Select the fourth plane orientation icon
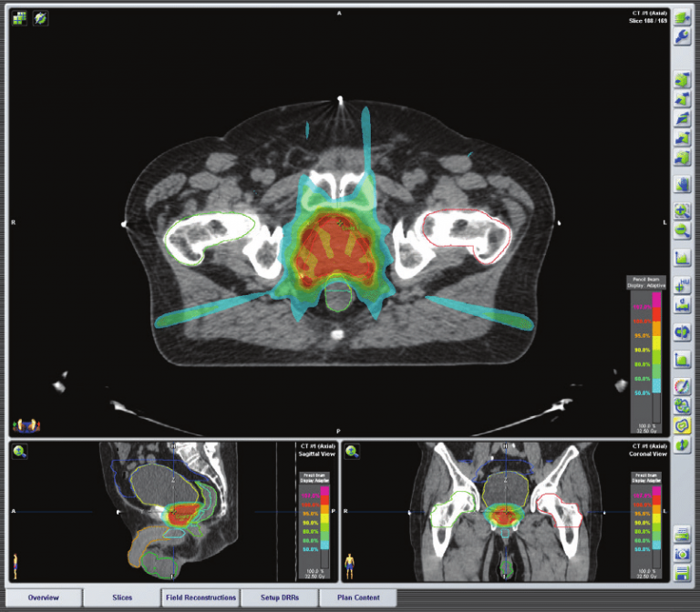This screenshot has width=700, height=612. [682, 138]
